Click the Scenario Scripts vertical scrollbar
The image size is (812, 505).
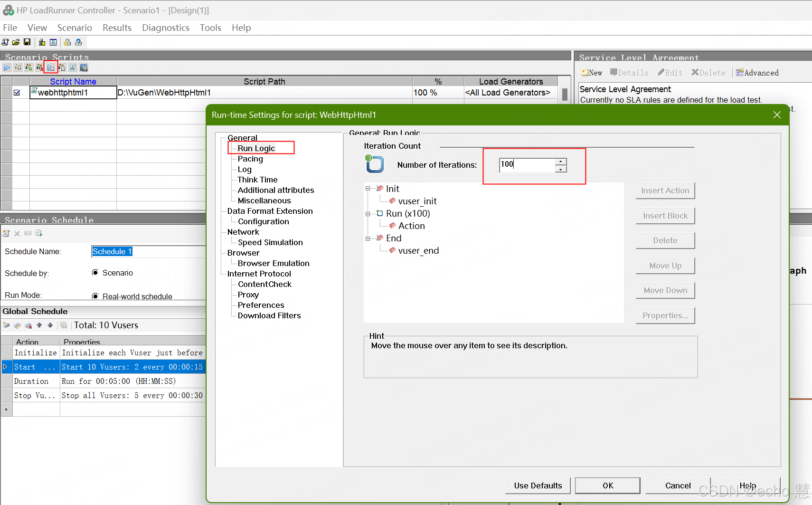[565, 95]
